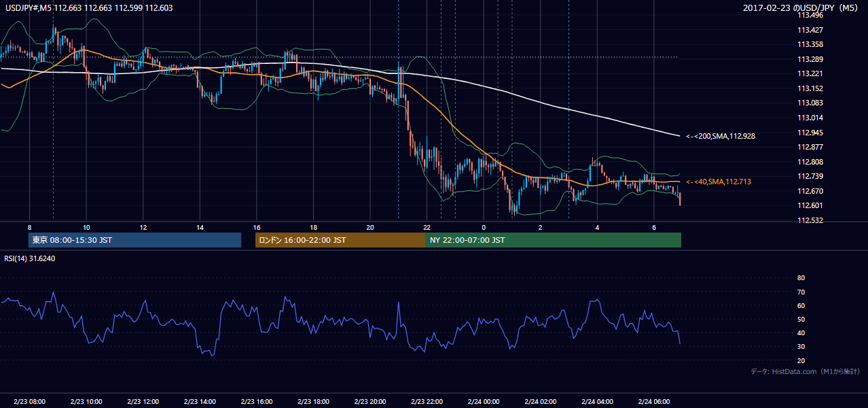Click the 40 SMA 112.713 label
The width and height of the screenshot is (868, 408).
click(x=718, y=182)
